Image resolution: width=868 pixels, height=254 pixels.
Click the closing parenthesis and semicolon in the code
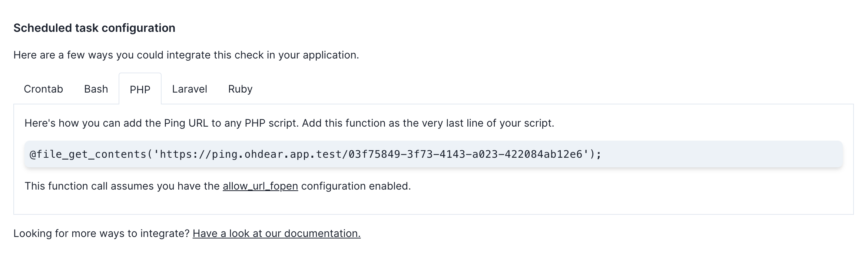tap(596, 154)
